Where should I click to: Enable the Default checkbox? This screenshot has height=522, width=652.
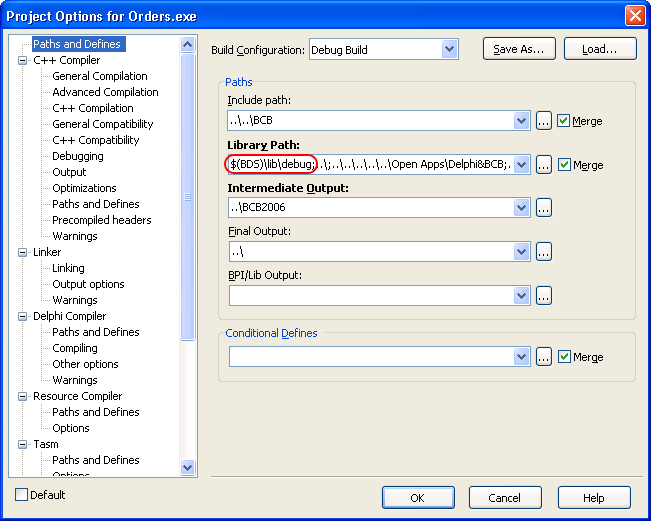(x=22, y=495)
